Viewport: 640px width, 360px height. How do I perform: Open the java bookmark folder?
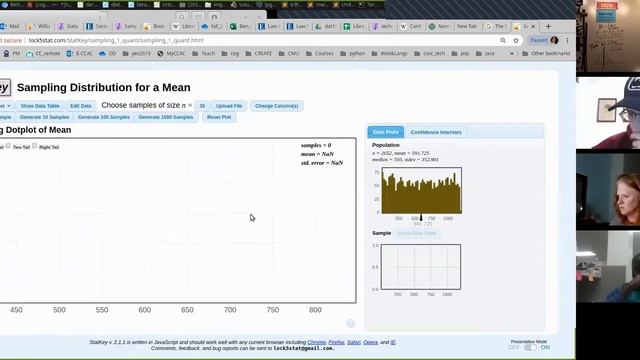(485, 53)
